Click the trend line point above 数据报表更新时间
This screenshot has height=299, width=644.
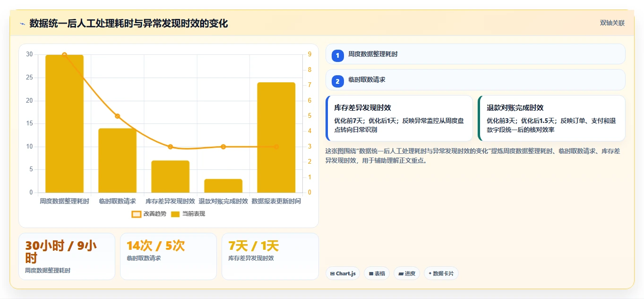coord(276,147)
